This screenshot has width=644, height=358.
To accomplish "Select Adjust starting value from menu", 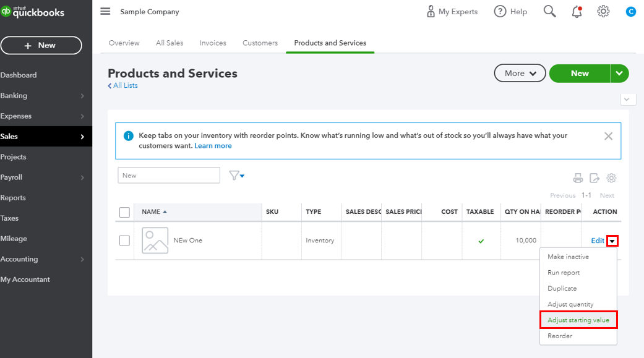I will click(x=578, y=320).
